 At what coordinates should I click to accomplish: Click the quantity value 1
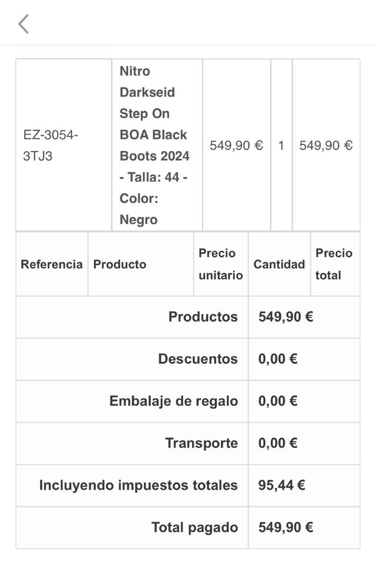pos(281,146)
